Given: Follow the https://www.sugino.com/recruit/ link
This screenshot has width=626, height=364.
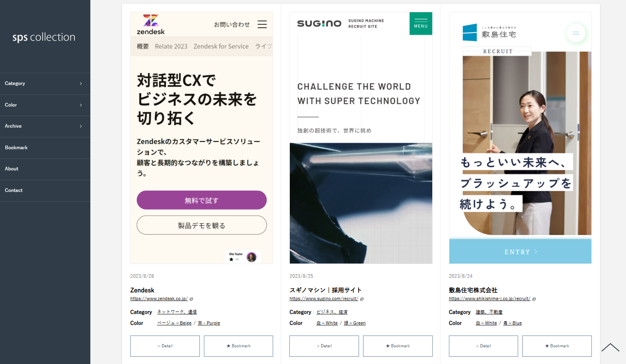Looking at the screenshot, I should pos(324,299).
